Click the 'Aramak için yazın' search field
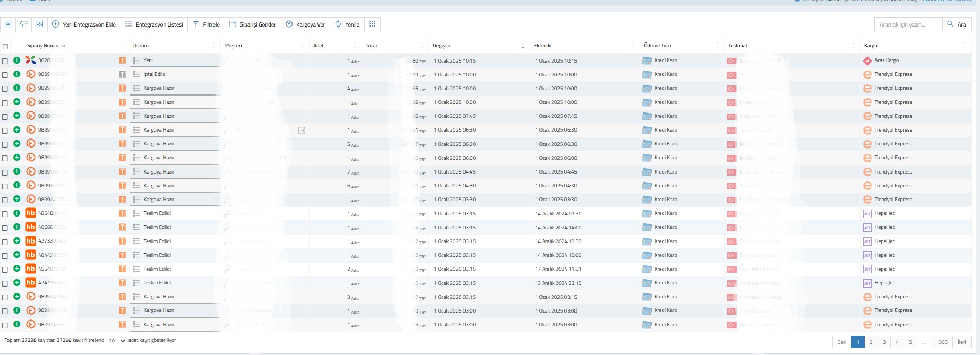Screen dimensions: 980x355 coord(908,24)
